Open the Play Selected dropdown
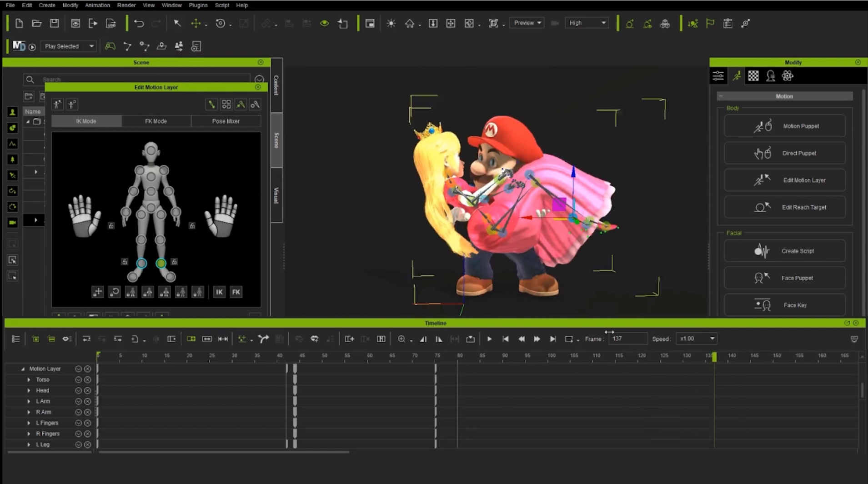868x484 pixels. coord(69,46)
